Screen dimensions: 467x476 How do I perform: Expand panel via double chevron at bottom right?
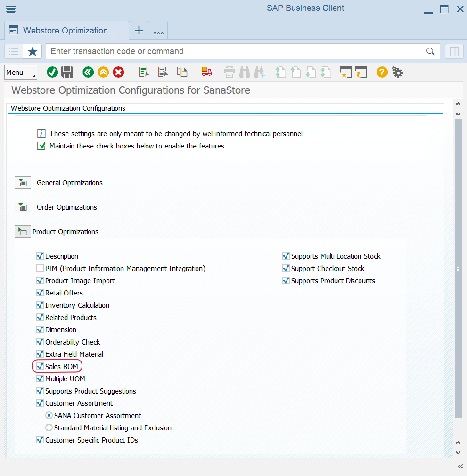point(460,466)
